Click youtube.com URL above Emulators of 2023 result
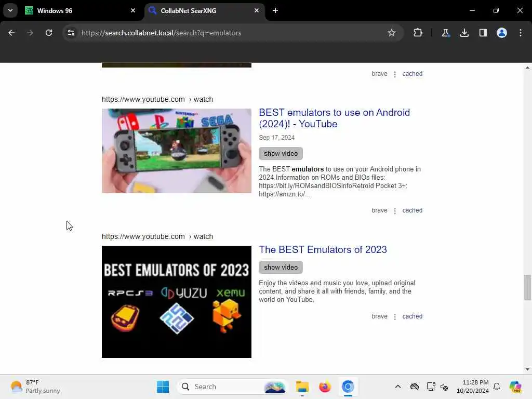Screen dimensions: 532x399 click(157, 236)
